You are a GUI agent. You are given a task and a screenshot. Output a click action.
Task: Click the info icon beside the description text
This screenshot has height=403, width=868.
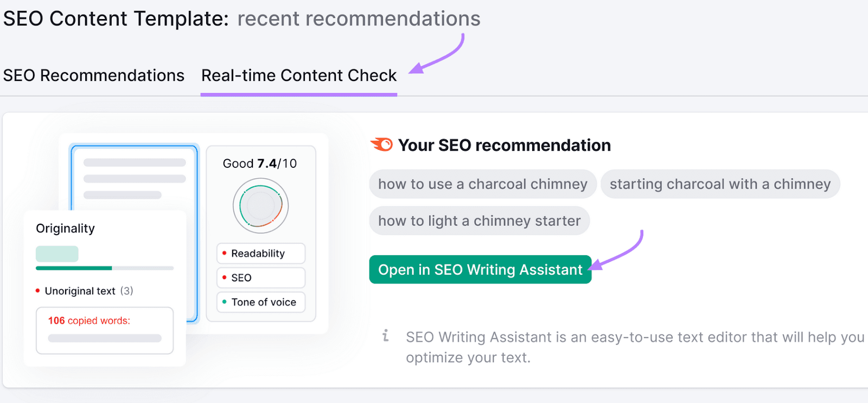(x=386, y=336)
